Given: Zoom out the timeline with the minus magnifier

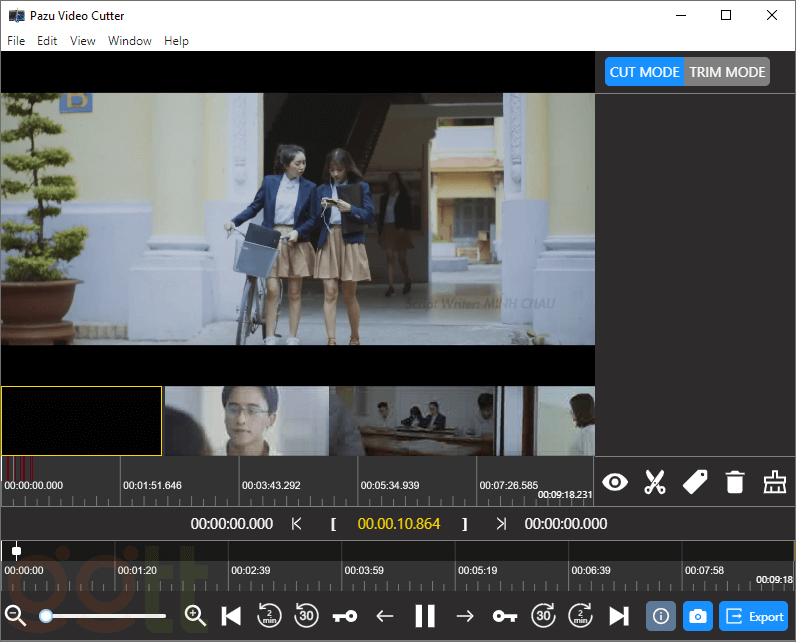Looking at the screenshot, I should 15,616.
